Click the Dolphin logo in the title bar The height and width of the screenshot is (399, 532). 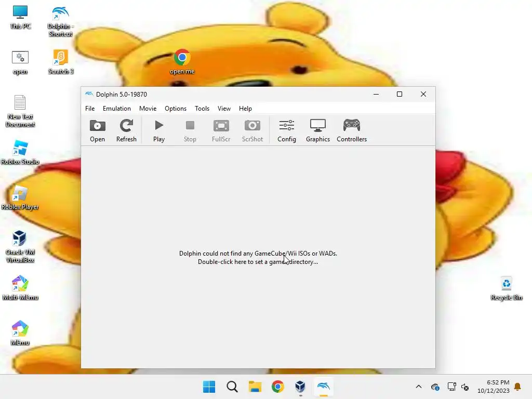pyautogui.click(x=89, y=94)
